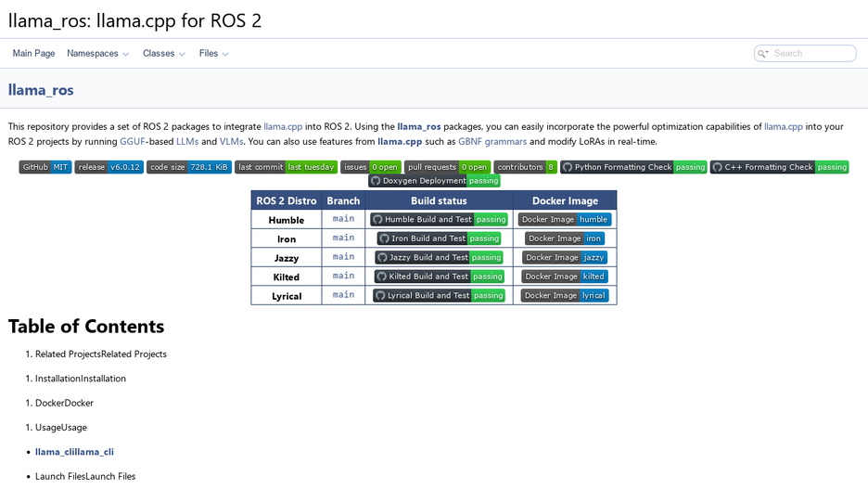Follow the GGUF link in description
Screen dimensions: 868x489
pyautogui.click(x=133, y=141)
